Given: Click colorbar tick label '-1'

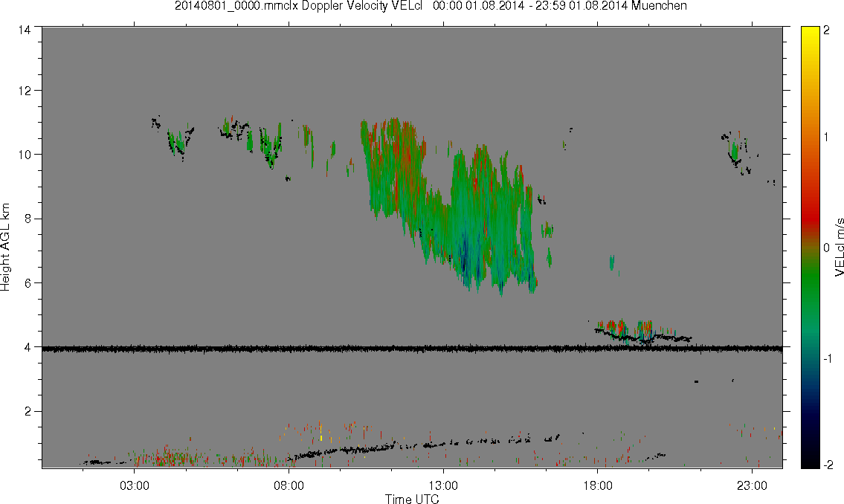Looking at the screenshot, I should [826, 358].
